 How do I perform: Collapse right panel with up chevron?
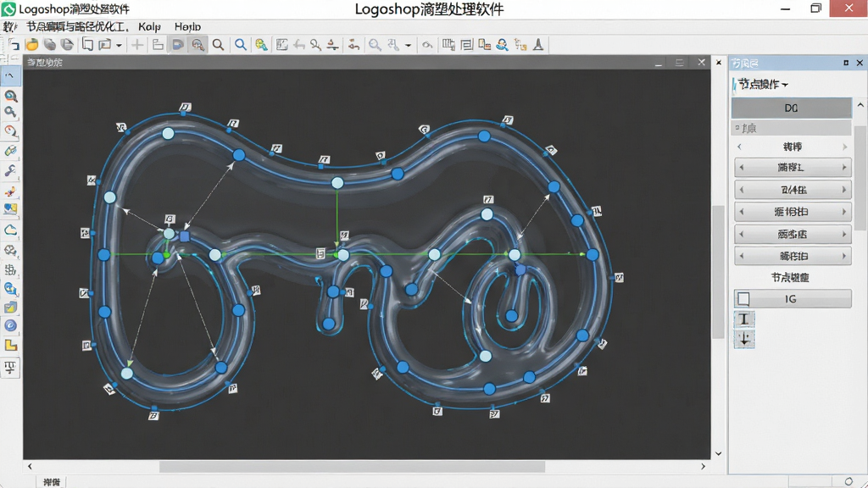[860, 105]
